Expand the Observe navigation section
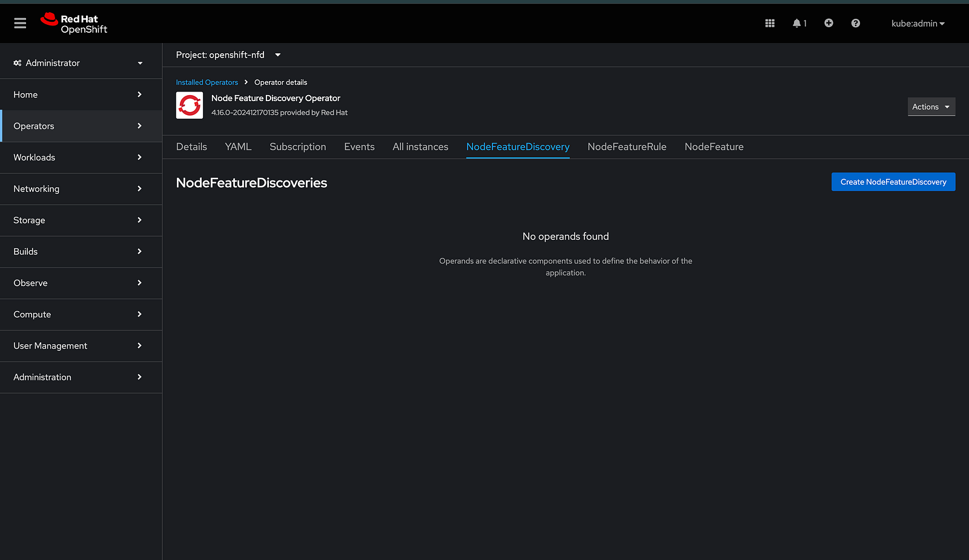Screen dimensions: 969x560 point(81,283)
